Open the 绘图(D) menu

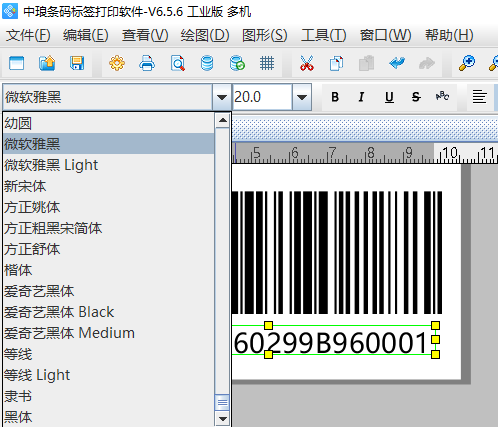click(x=205, y=35)
